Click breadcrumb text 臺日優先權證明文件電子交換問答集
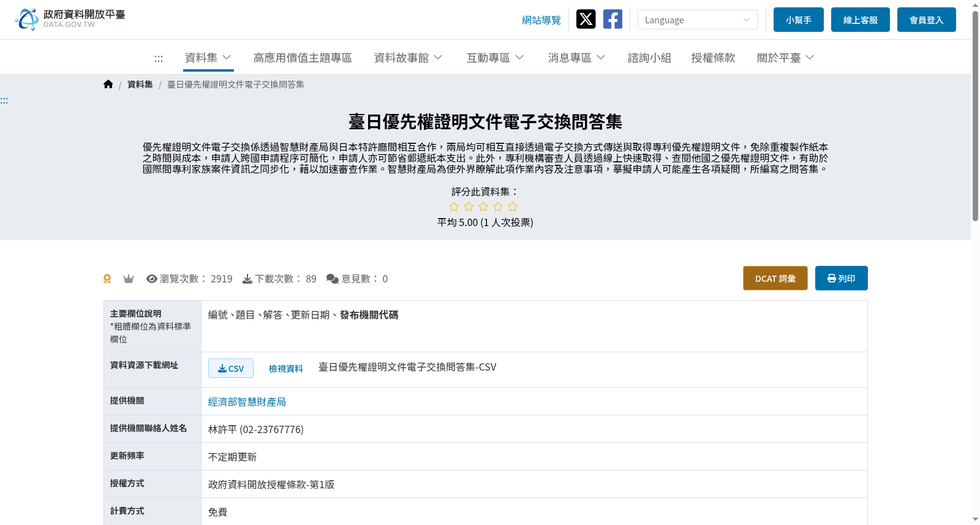 pyautogui.click(x=236, y=85)
